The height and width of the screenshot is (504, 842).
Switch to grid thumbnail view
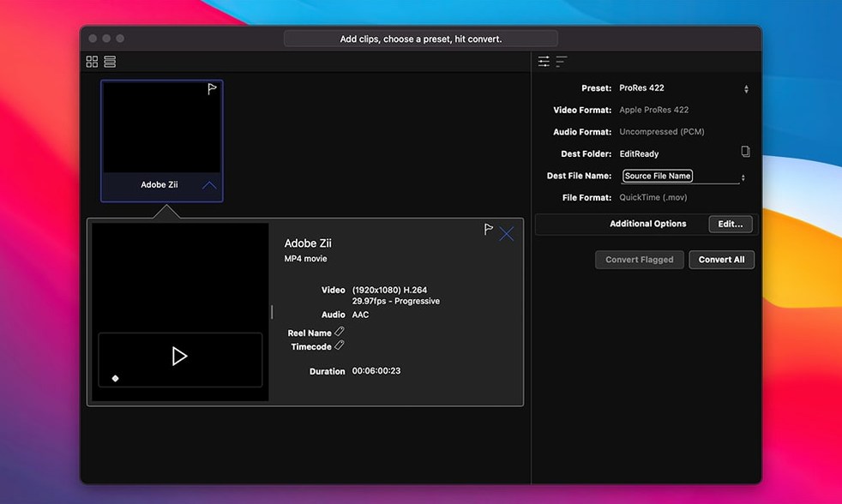pos(92,62)
